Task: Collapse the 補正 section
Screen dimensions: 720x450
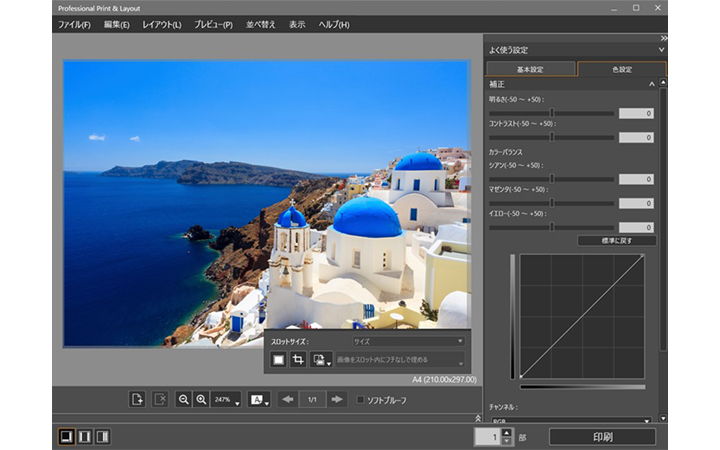Action: 652,85
